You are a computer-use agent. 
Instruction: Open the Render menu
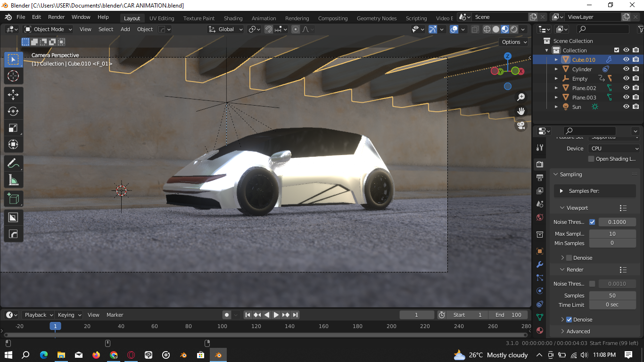pyautogui.click(x=57, y=17)
